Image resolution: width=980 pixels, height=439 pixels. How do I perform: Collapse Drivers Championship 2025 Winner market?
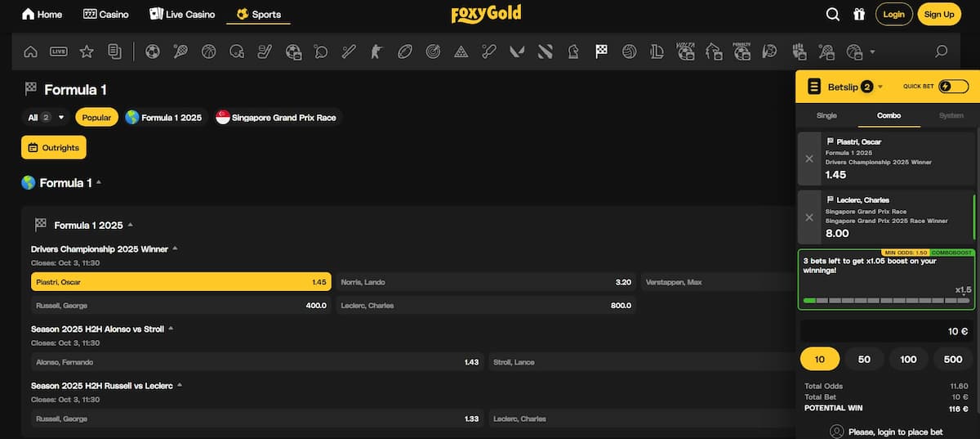point(175,249)
